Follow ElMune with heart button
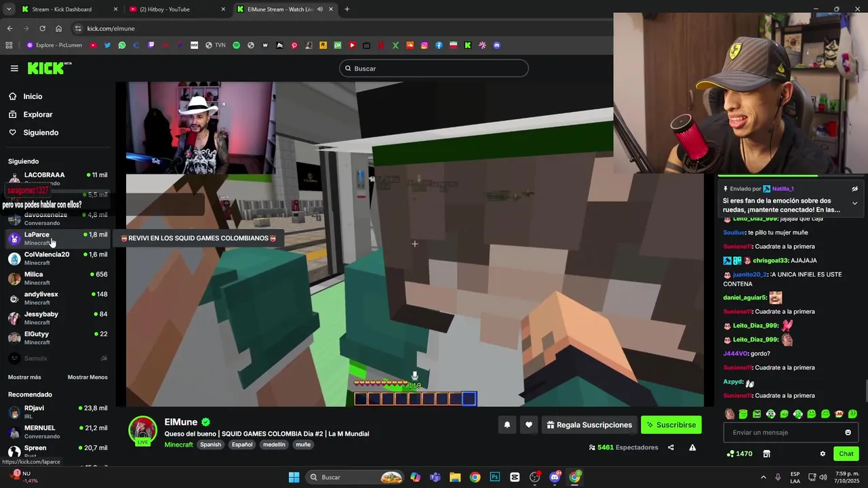This screenshot has width=868, height=488. click(x=529, y=425)
